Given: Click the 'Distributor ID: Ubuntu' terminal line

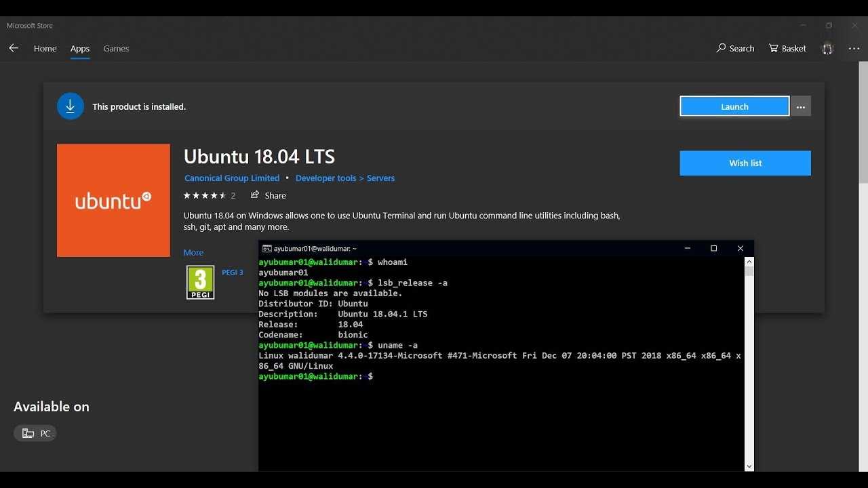Looking at the screenshot, I should coord(313,304).
